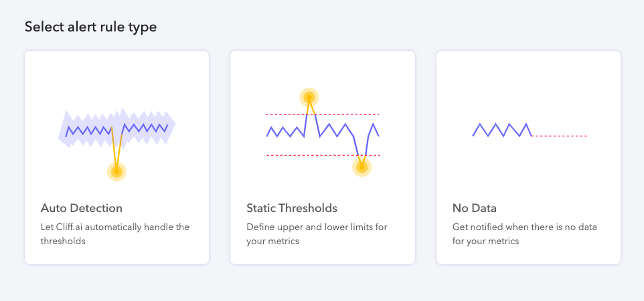Click empty area inside the No Data card
644x301 pixels.
pos(529,80)
